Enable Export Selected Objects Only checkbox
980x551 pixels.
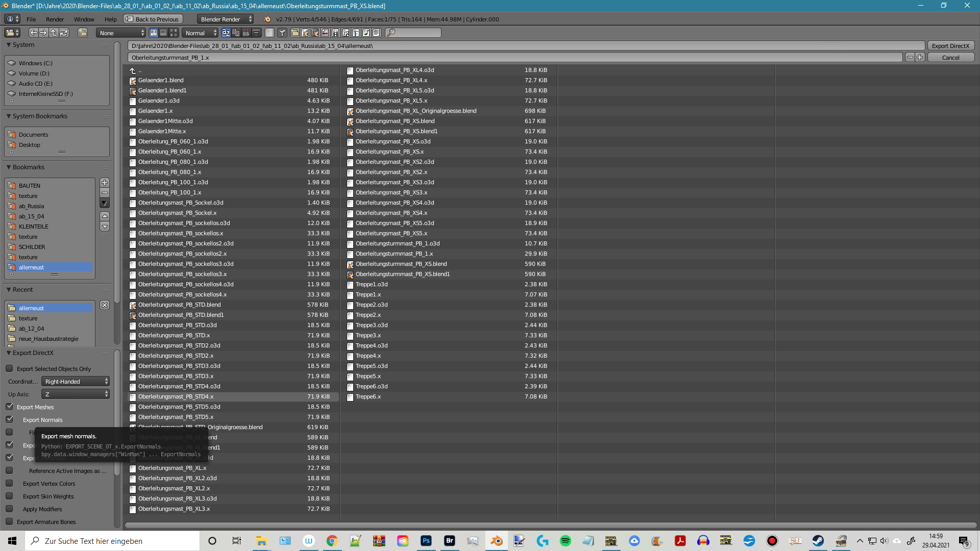pos(9,368)
